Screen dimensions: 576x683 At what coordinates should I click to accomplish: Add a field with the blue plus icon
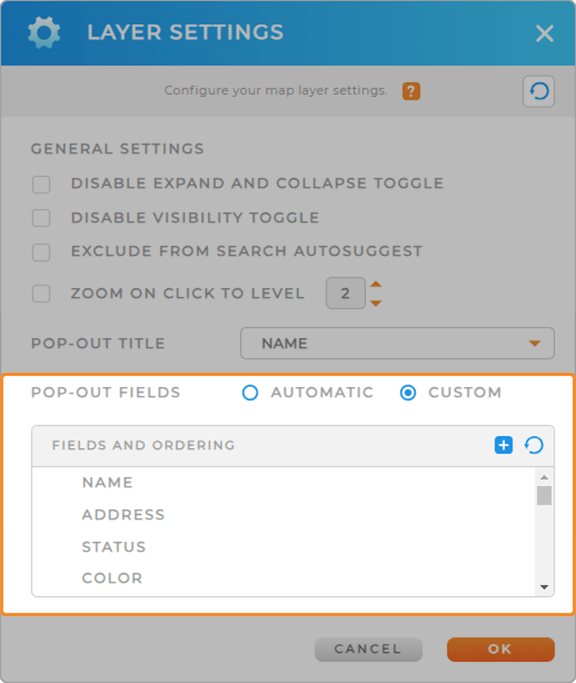tap(503, 445)
